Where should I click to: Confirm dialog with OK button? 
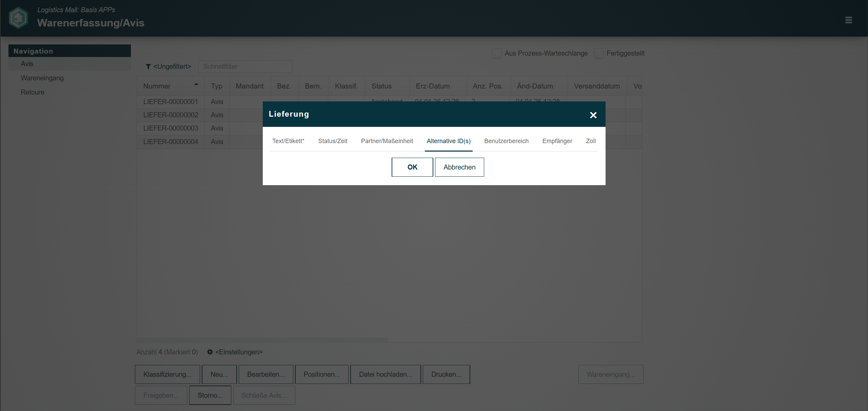click(412, 167)
